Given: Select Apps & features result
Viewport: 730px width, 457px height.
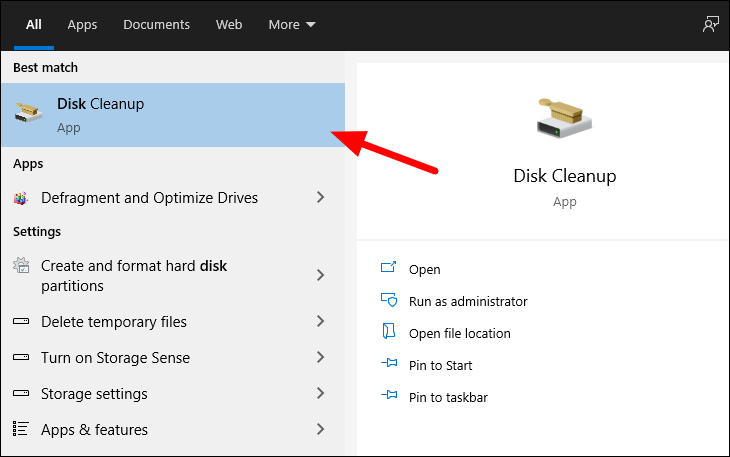Looking at the screenshot, I should coord(173,430).
